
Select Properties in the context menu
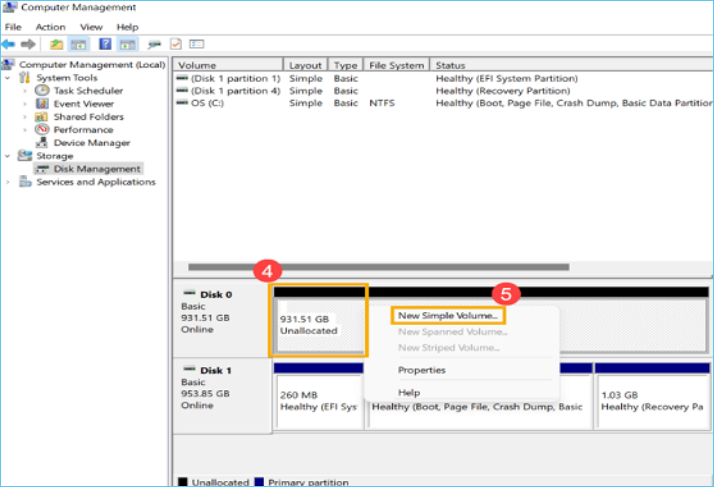pos(421,370)
